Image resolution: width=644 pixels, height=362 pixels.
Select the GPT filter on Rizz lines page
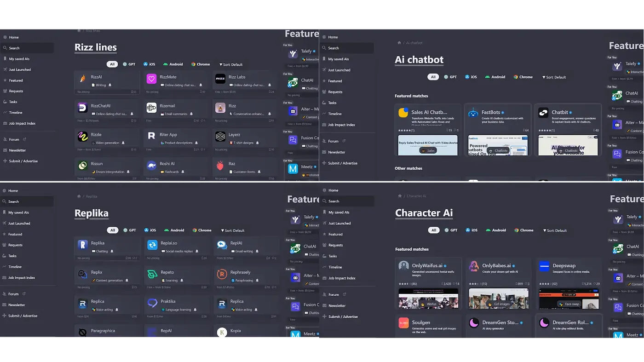pyautogui.click(x=129, y=64)
